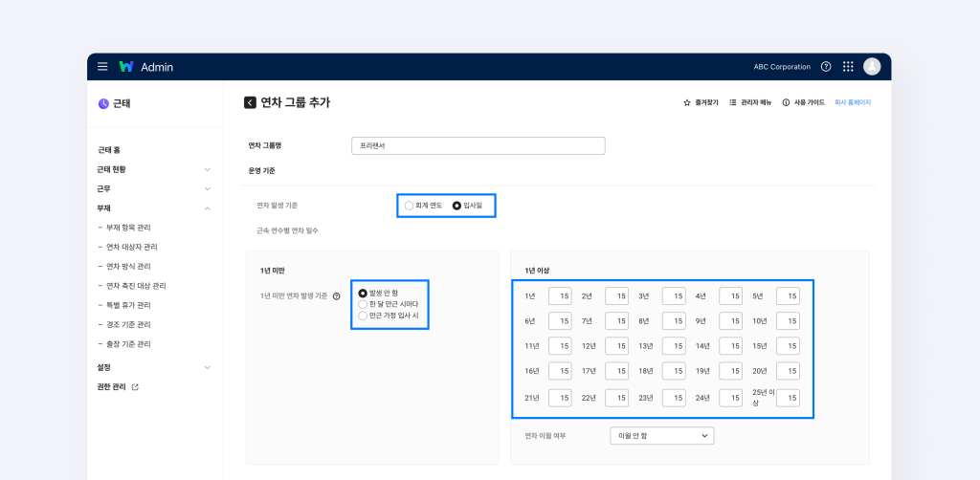
Task: Click the 13년 annual leave days field
Action: 674,346
